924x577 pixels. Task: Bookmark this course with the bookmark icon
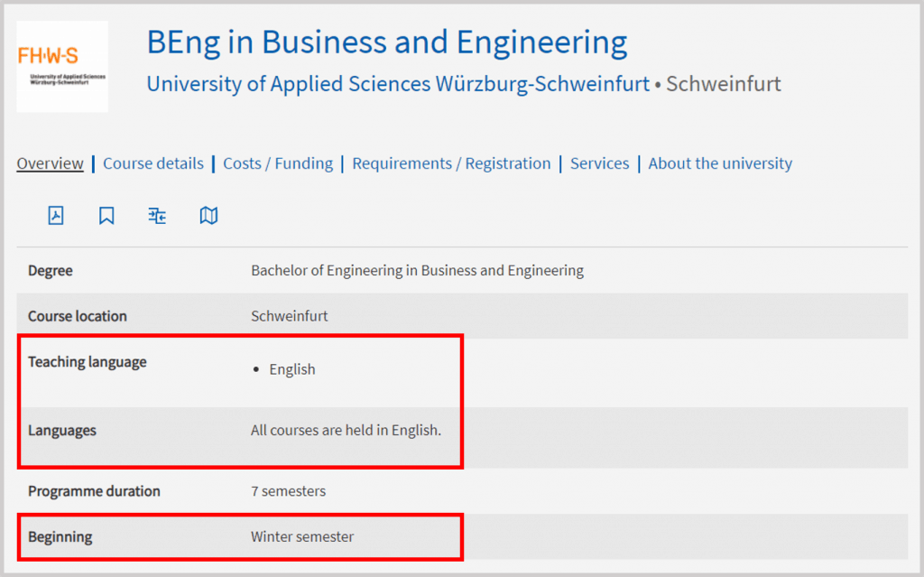[x=106, y=215]
